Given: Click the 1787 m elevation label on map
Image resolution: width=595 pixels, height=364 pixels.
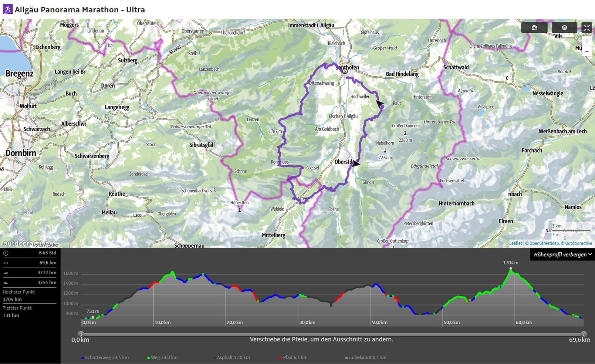Looking at the screenshot, I should pos(275,131).
